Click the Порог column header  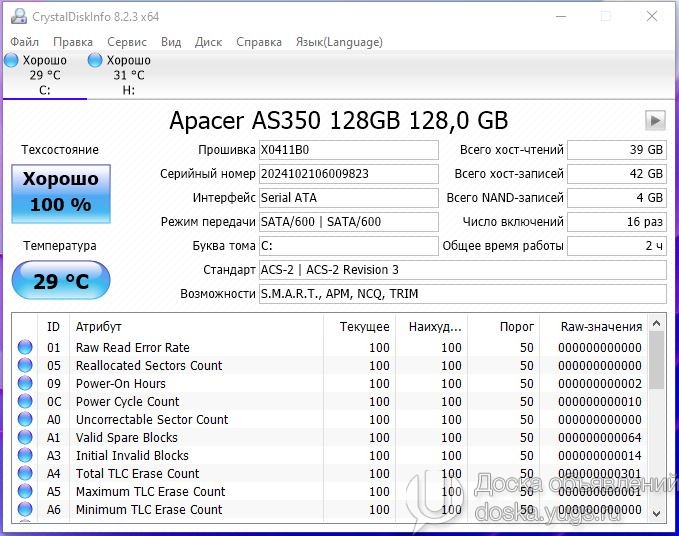503,326
